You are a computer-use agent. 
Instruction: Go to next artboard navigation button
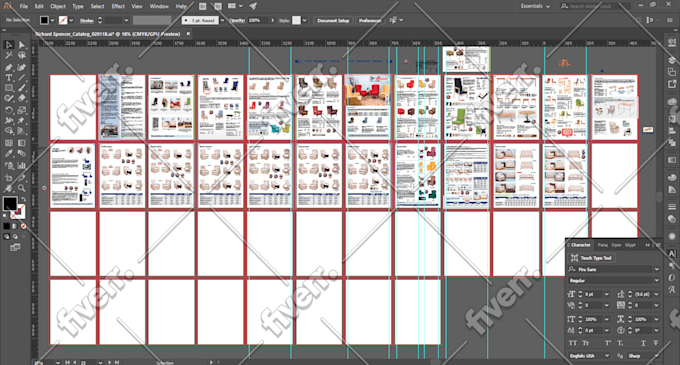(x=109, y=362)
